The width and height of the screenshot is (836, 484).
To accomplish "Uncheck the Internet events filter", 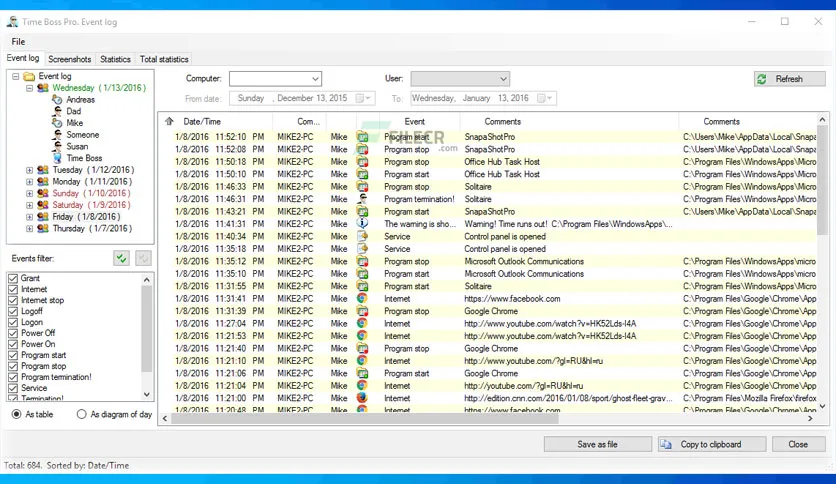I will coord(13,289).
